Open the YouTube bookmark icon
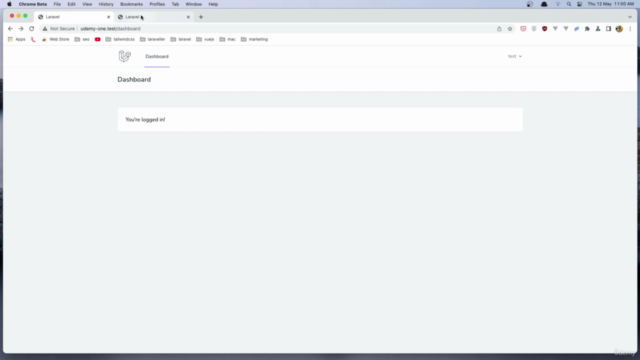The width and height of the screenshot is (640, 360). (98, 39)
